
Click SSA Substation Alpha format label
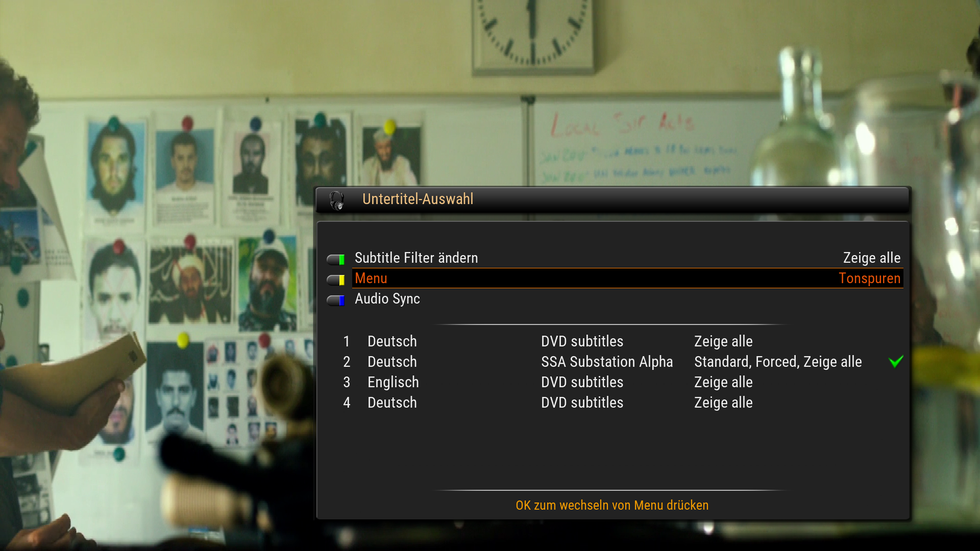(x=607, y=362)
